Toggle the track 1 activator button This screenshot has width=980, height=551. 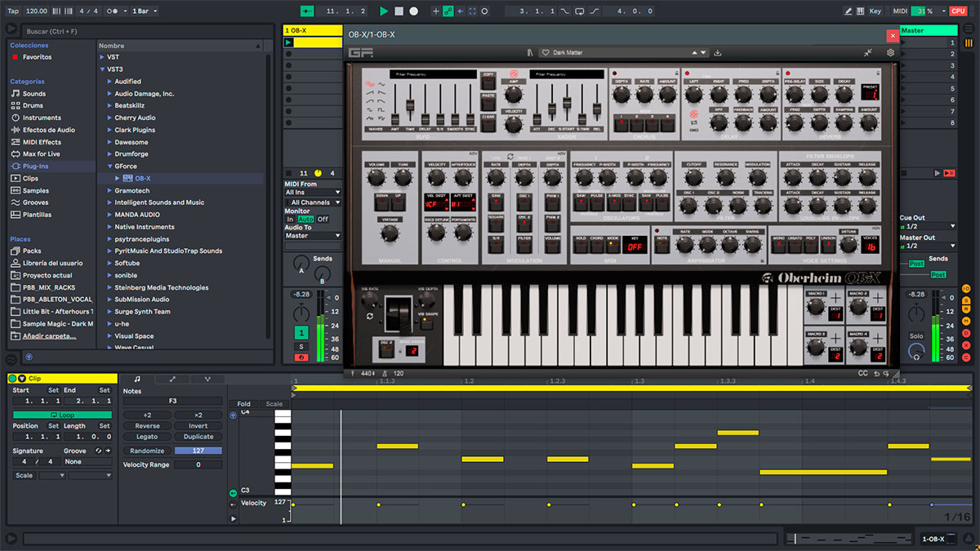pos(302,332)
